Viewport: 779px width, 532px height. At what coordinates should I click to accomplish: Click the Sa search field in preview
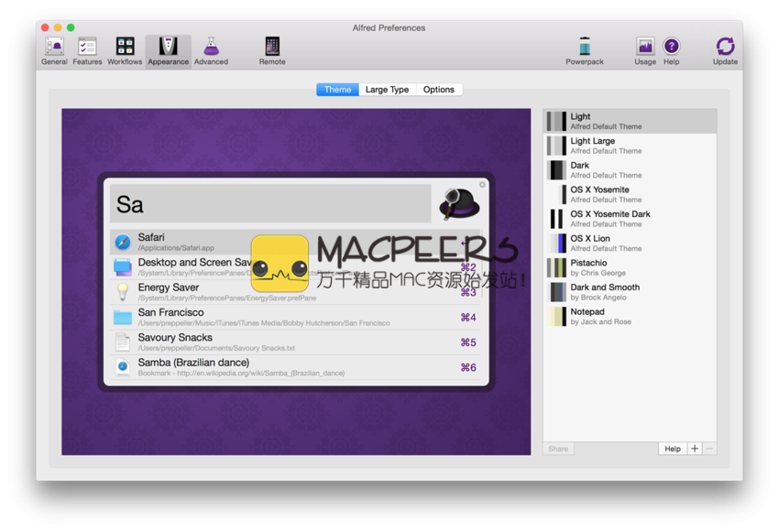[x=270, y=203]
